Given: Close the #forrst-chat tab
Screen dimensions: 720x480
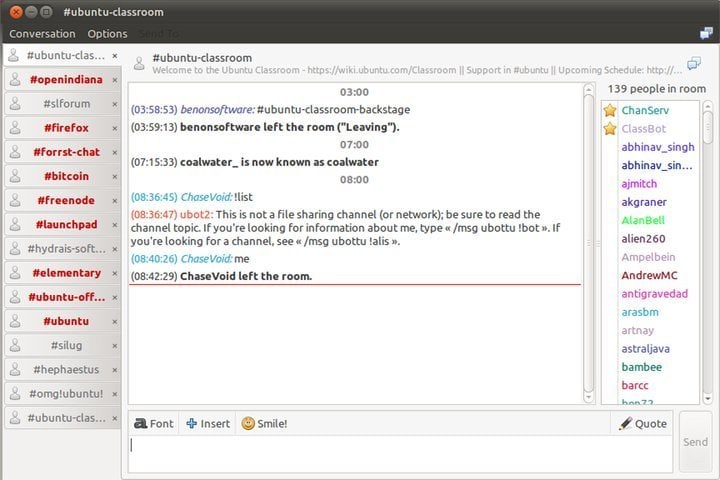Looking at the screenshot, I should [x=115, y=152].
